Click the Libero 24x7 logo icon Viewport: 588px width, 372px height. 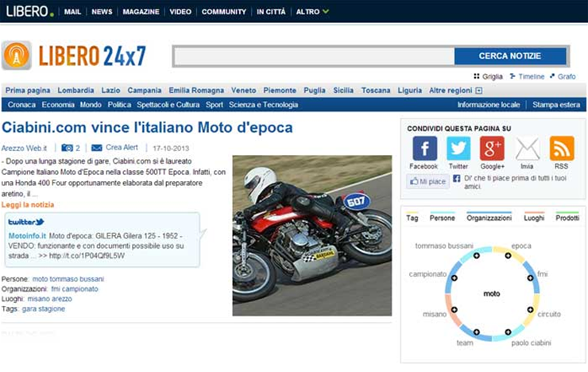(x=17, y=56)
